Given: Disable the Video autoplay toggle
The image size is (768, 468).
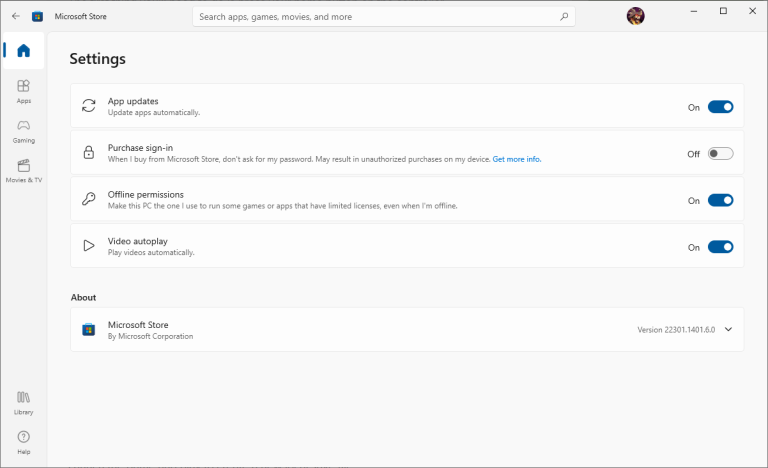Looking at the screenshot, I should point(720,246).
